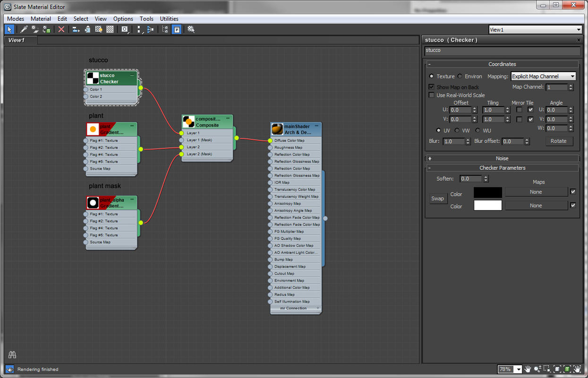Click Lay Out Children icon
Image resolution: width=588 pixels, height=378 pixels.
150,29
